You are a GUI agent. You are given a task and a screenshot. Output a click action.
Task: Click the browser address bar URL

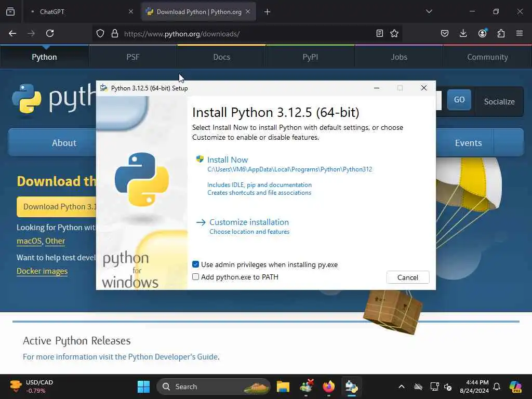pyautogui.click(x=182, y=34)
